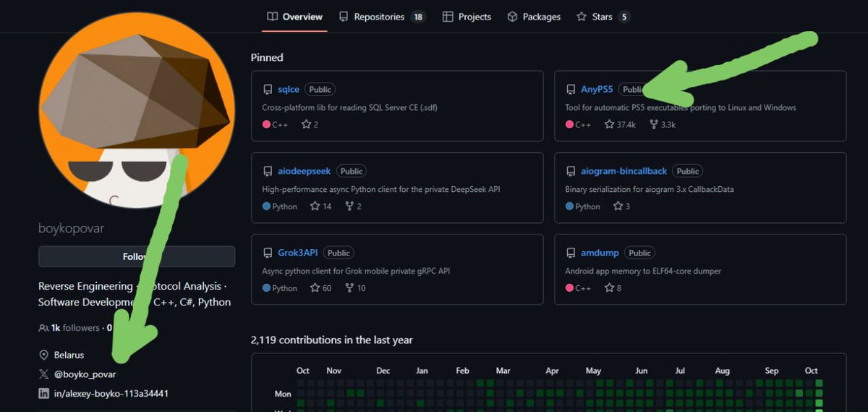Click the repo icon beside aiogram-bincallback
868x412 pixels.
click(571, 172)
